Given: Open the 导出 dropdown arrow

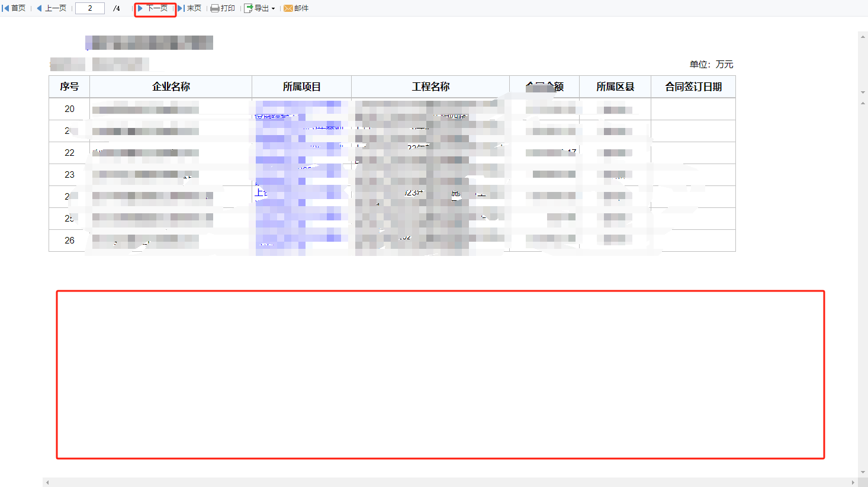Looking at the screenshot, I should pos(273,9).
